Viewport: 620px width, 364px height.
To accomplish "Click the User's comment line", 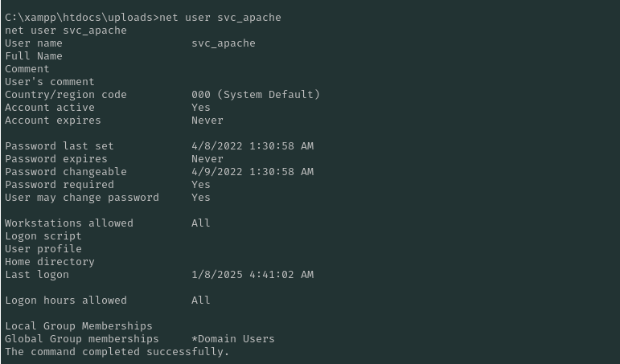I will (x=50, y=81).
